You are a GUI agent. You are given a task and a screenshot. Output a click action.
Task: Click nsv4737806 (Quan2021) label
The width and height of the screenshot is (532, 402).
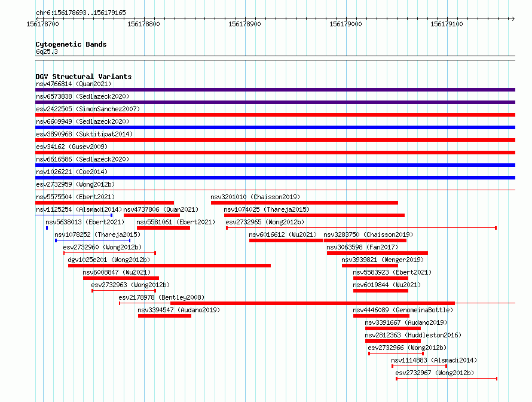161,209
